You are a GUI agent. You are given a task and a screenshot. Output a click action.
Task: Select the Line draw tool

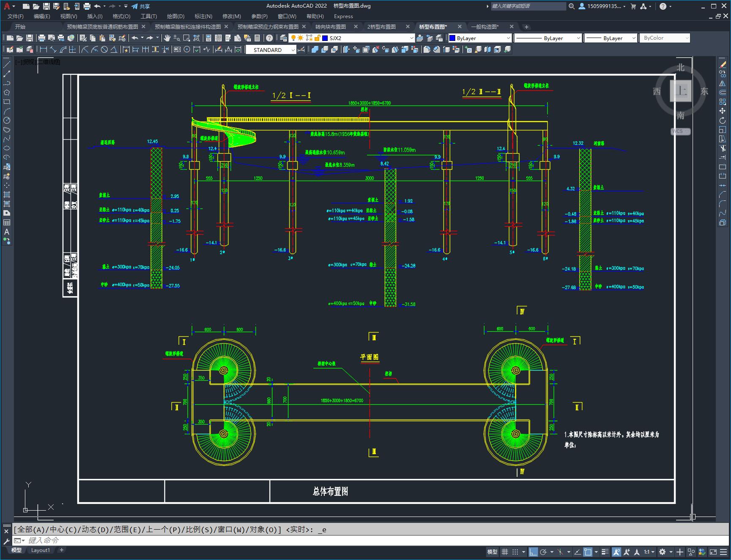coord(7,65)
